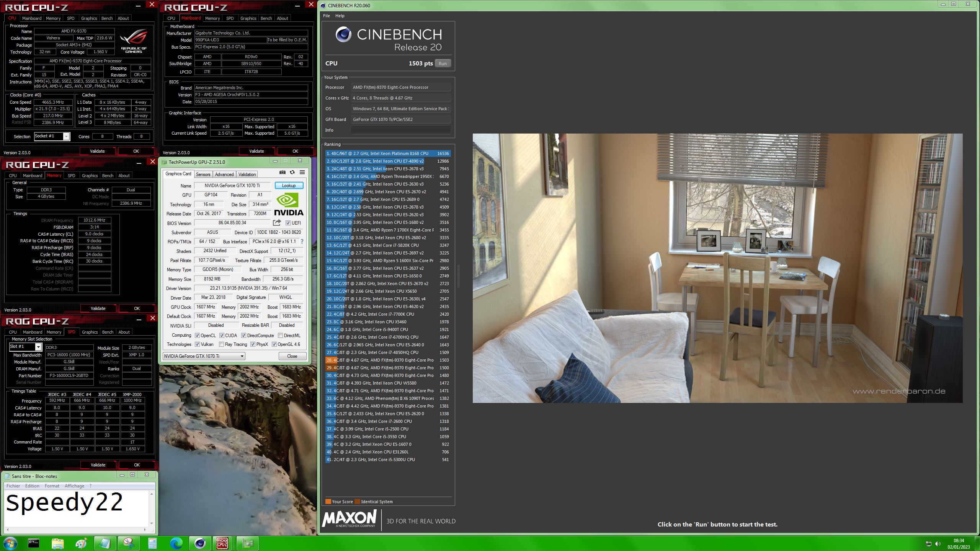Launch Paint from the taskbar
The image size is (980, 551).
pos(81,543)
